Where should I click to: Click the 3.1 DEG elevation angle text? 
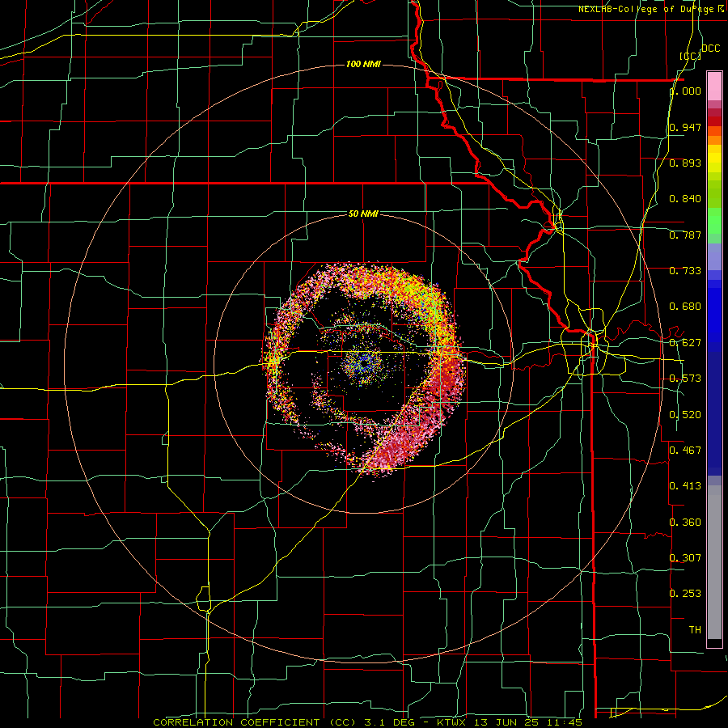390,722
